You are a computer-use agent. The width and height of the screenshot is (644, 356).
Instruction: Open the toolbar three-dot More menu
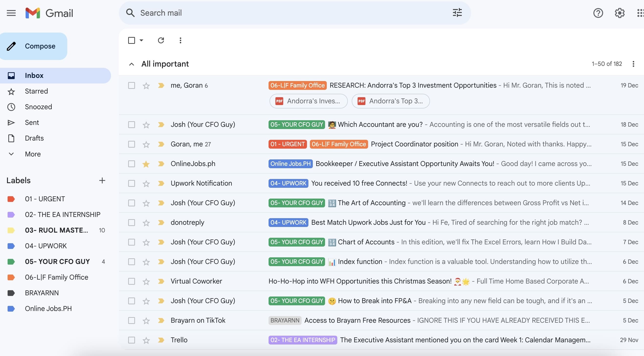[x=180, y=40]
